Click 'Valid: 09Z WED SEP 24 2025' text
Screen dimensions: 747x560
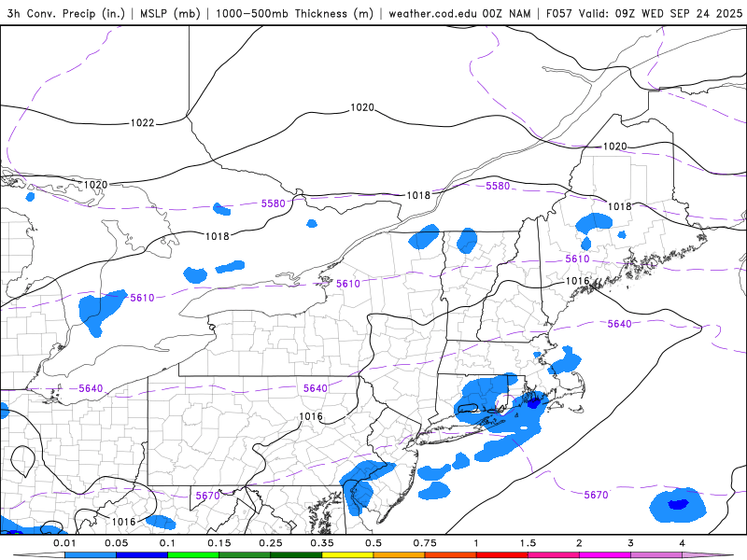point(660,13)
